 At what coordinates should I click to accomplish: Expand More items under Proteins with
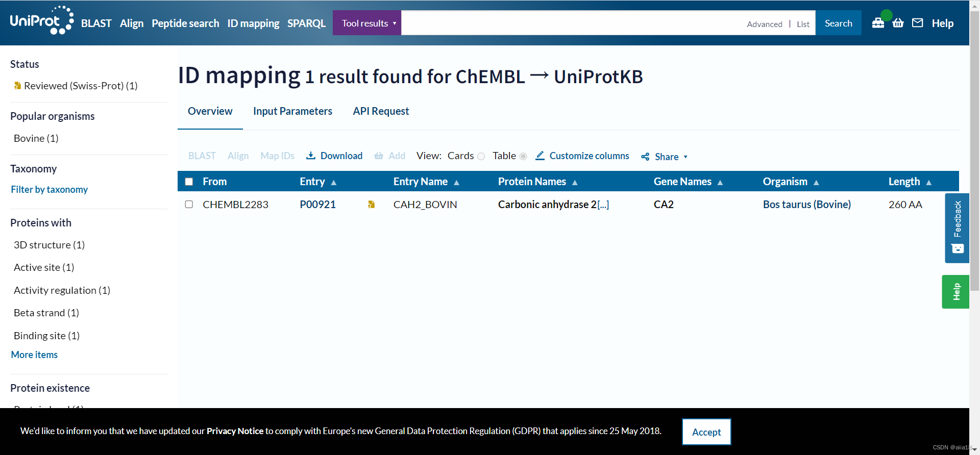(34, 355)
